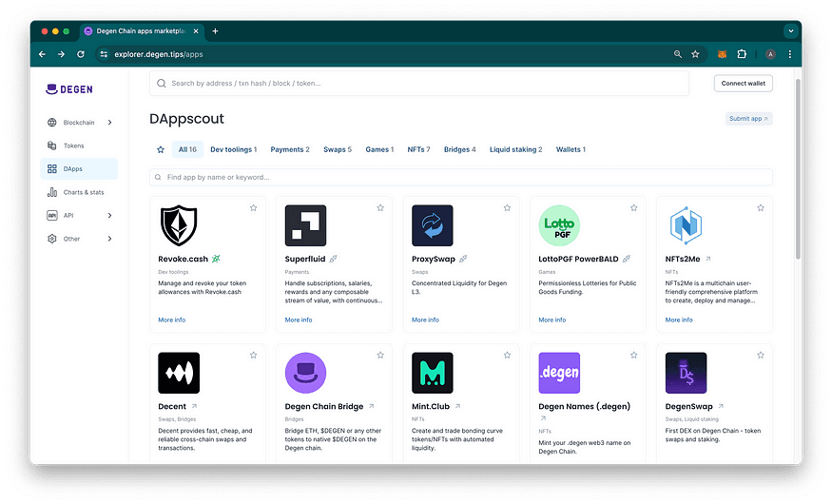Image resolution: width=832 pixels, height=504 pixels.
Task: Click the Mint.Club app logo
Action: coord(433,373)
